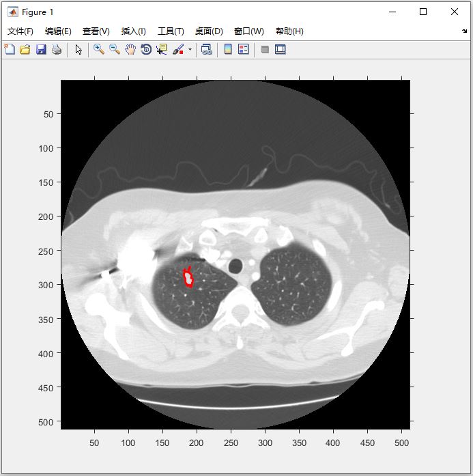Print the figure using printer icon
Screen dimensions: 473x476
coord(57,49)
